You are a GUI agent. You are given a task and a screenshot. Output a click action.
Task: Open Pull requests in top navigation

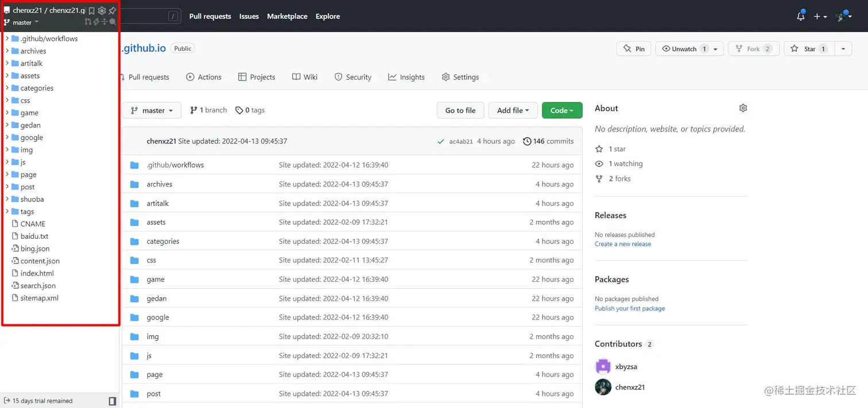pyautogui.click(x=210, y=16)
